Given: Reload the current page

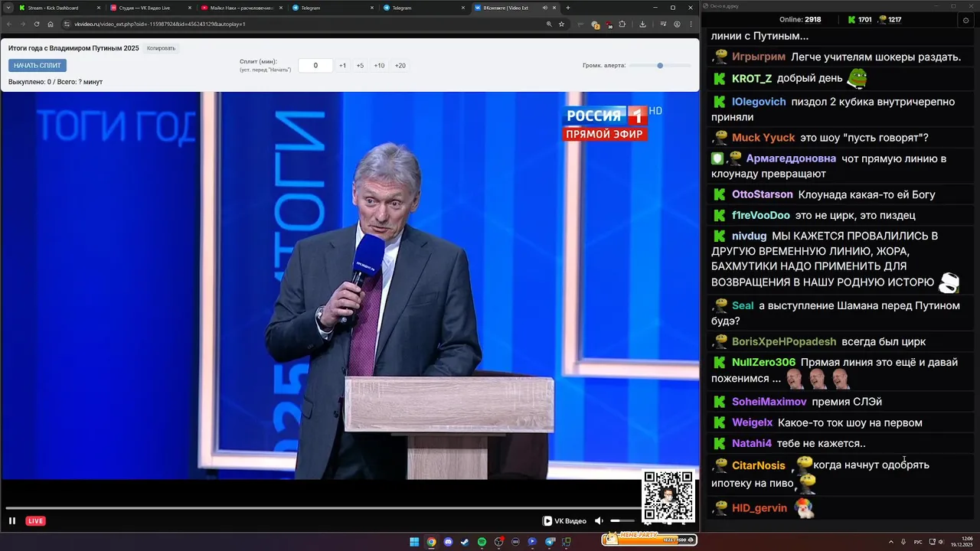Looking at the screenshot, I should point(36,24).
